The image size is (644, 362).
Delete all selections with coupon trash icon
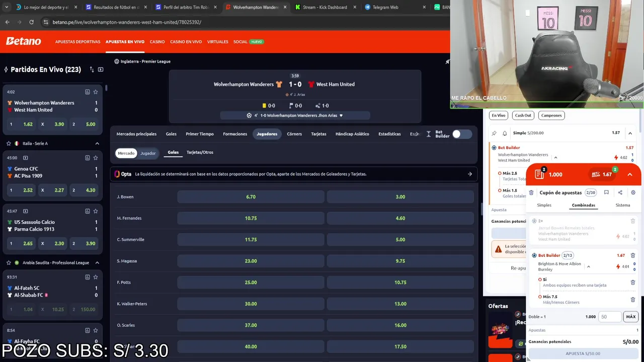pyautogui.click(x=531, y=193)
